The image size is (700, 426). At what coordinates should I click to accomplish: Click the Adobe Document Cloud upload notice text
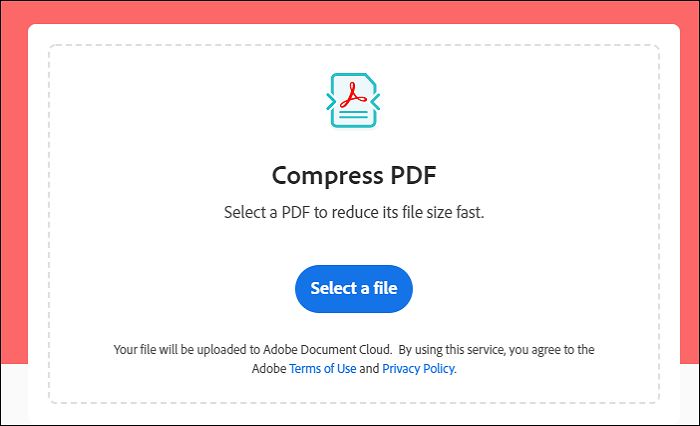(354, 359)
